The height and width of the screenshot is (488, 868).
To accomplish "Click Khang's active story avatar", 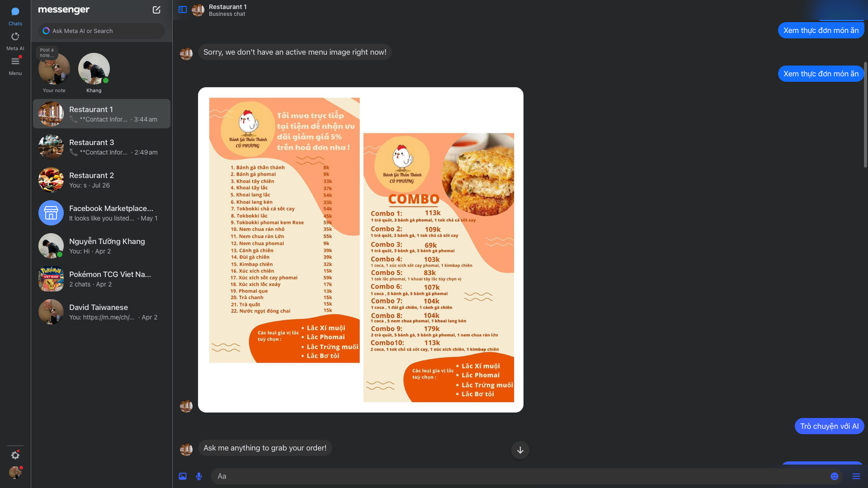I will [x=94, y=69].
